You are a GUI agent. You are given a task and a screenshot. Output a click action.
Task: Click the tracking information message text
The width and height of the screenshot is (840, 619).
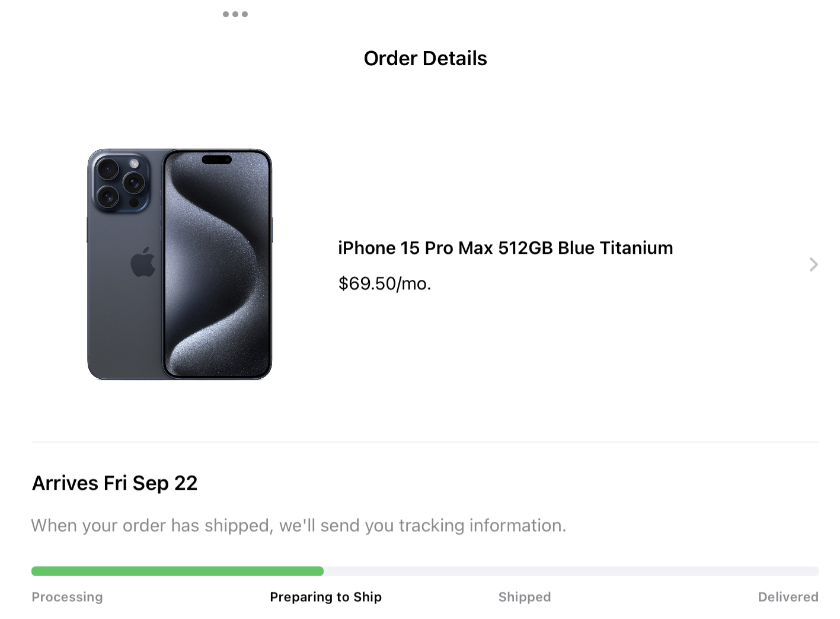pyautogui.click(x=299, y=525)
